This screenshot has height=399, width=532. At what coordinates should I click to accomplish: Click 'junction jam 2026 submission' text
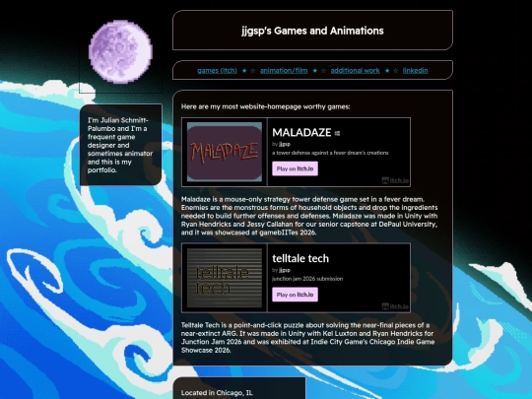(x=307, y=279)
